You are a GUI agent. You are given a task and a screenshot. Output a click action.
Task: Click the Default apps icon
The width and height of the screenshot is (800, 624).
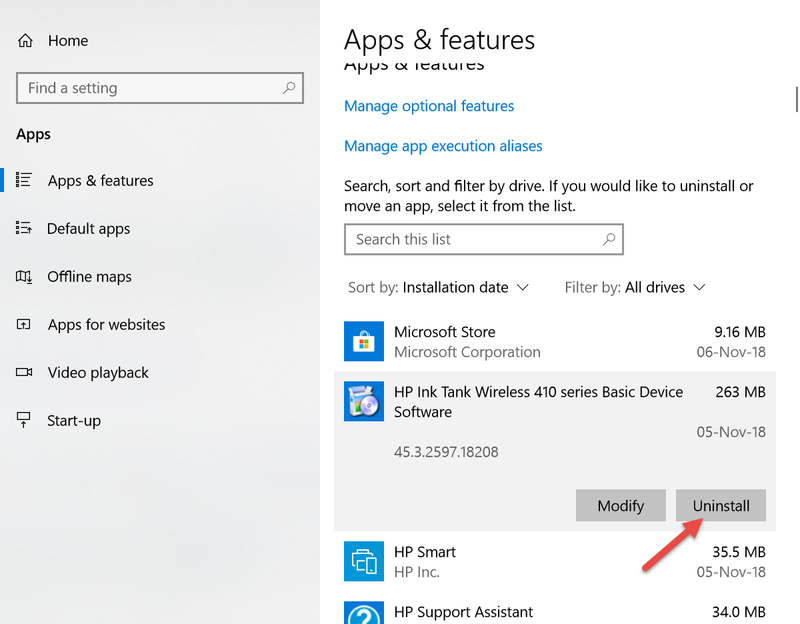click(23, 228)
